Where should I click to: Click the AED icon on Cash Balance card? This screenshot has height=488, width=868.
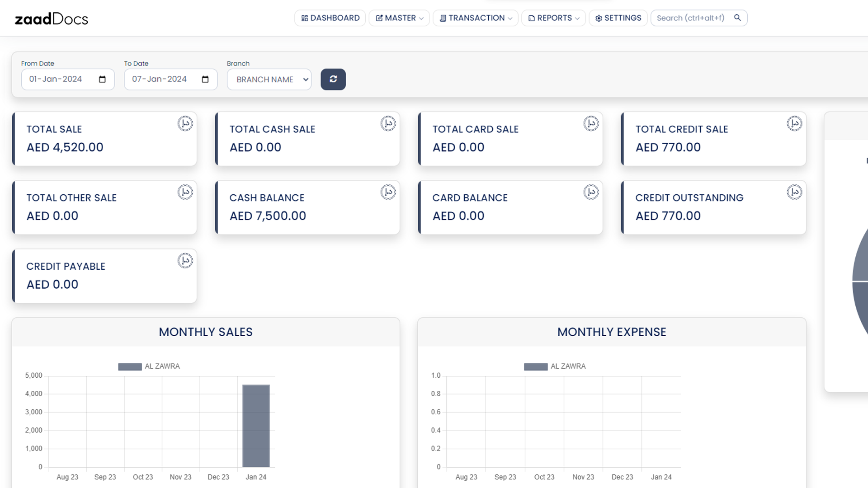(388, 192)
